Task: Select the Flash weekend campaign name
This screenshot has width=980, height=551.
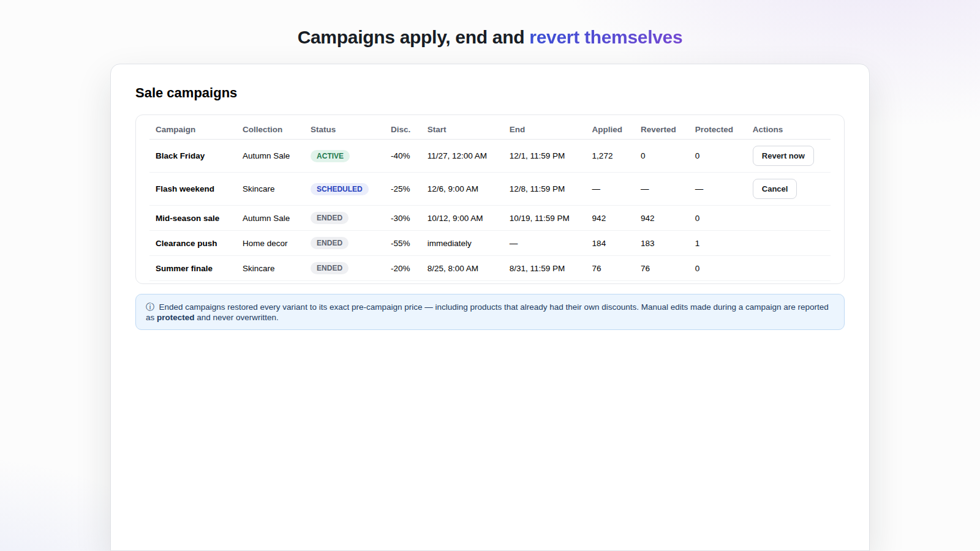Action: pos(185,189)
